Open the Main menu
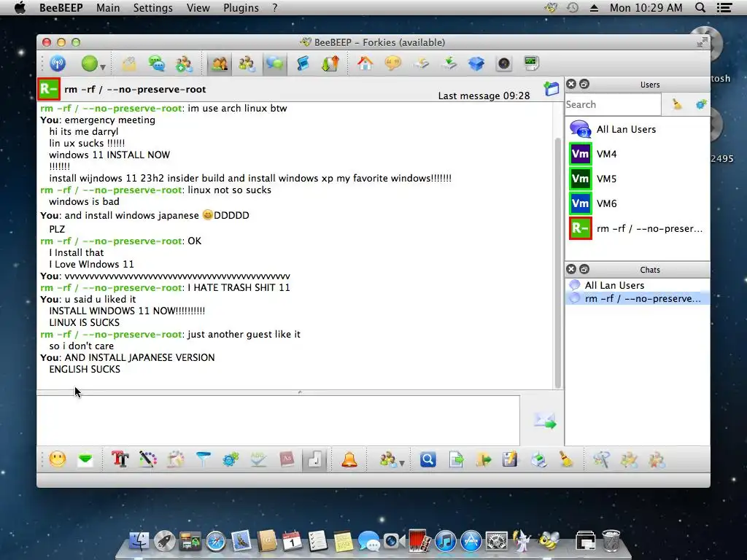Image resolution: width=747 pixels, height=560 pixels. (x=108, y=7)
